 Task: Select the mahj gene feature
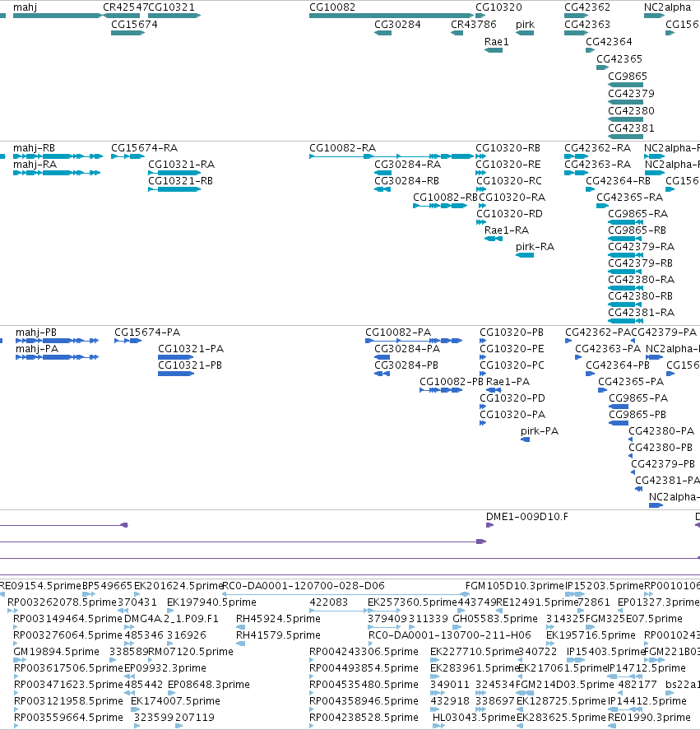pos(58,16)
